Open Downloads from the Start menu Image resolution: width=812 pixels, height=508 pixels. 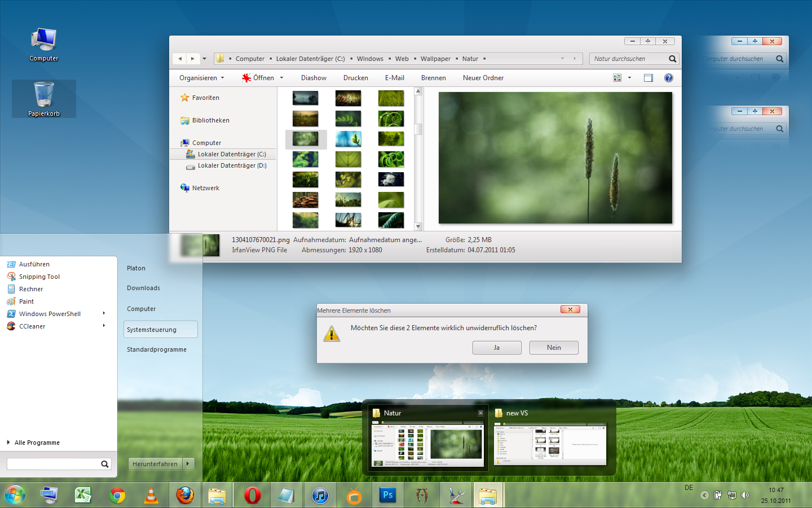pos(143,288)
